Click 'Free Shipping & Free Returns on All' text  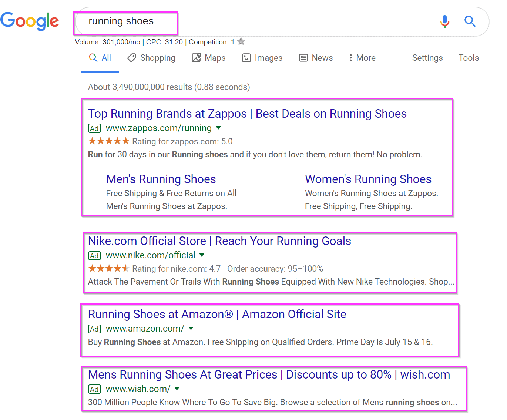tap(171, 193)
